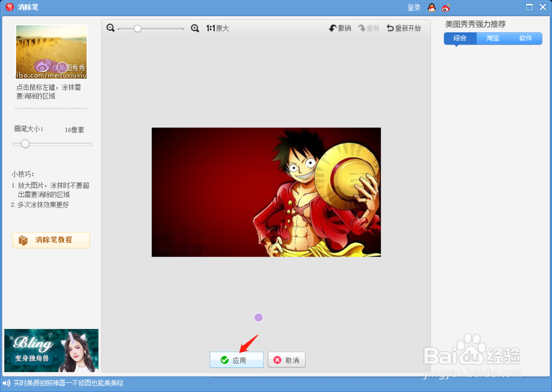The width and height of the screenshot is (552, 392).
Task: Switch to the 综合 tab
Action: (460, 38)
